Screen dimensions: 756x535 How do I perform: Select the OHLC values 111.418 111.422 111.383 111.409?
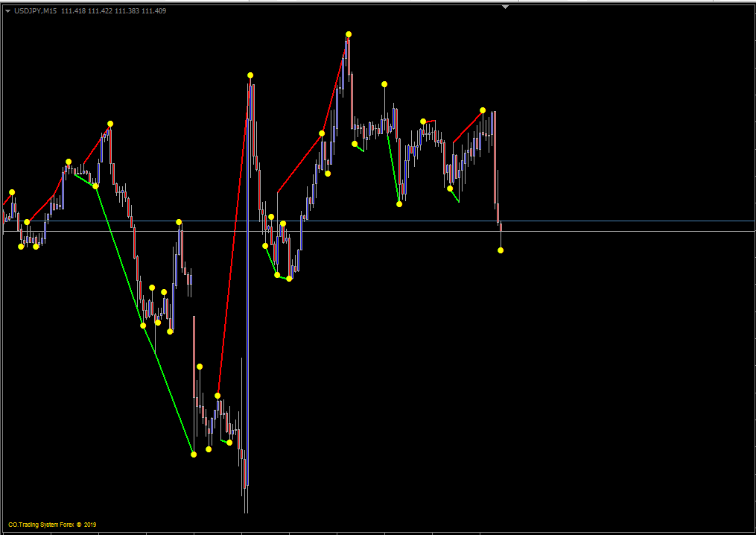pos(114,11)
